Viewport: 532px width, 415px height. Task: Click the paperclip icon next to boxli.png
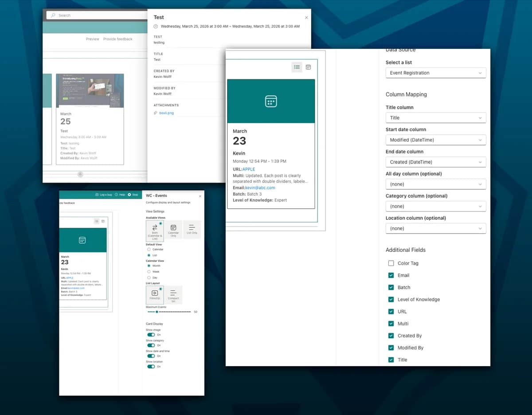(156, 113)
